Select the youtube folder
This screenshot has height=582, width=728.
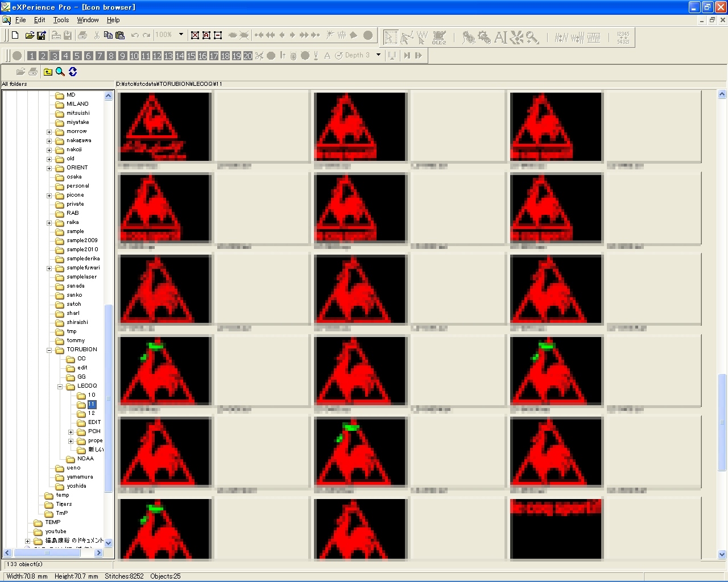point(56,531)
